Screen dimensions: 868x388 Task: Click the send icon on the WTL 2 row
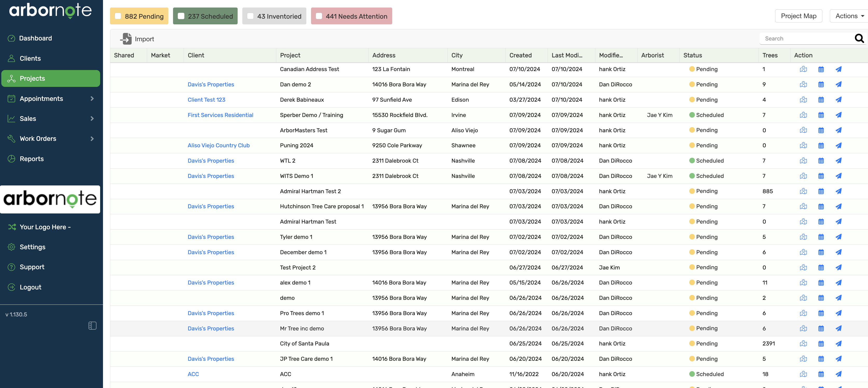pyautogui.click(x=839, y=161)
